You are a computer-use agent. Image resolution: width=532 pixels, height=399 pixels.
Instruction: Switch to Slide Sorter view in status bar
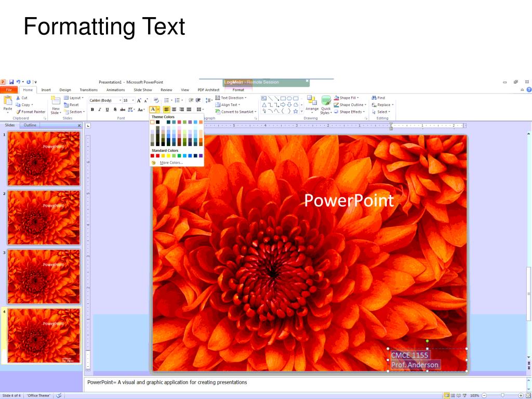click(x=453, y=395)
